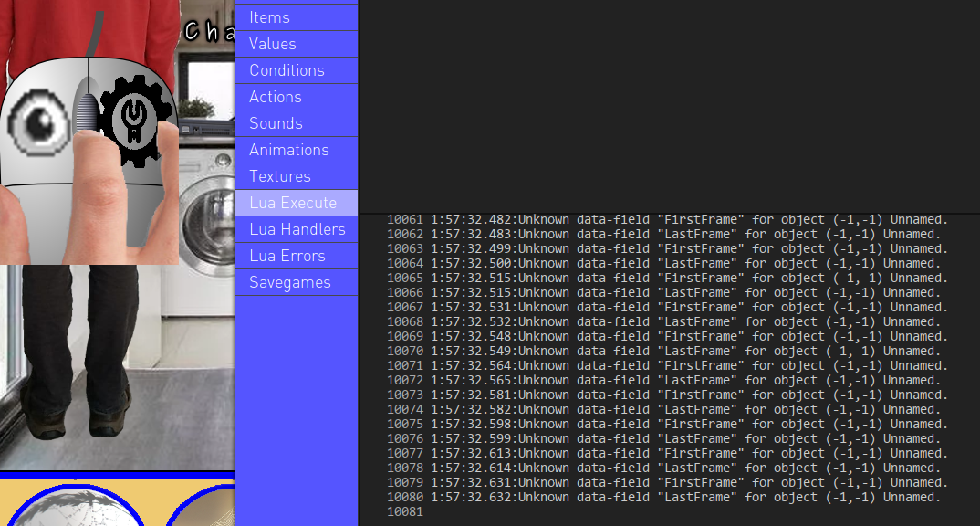The height and width of the screenshot is (526, 980).
Task: Click the globe item in inventory bar
Action: (x=77, y=505)
